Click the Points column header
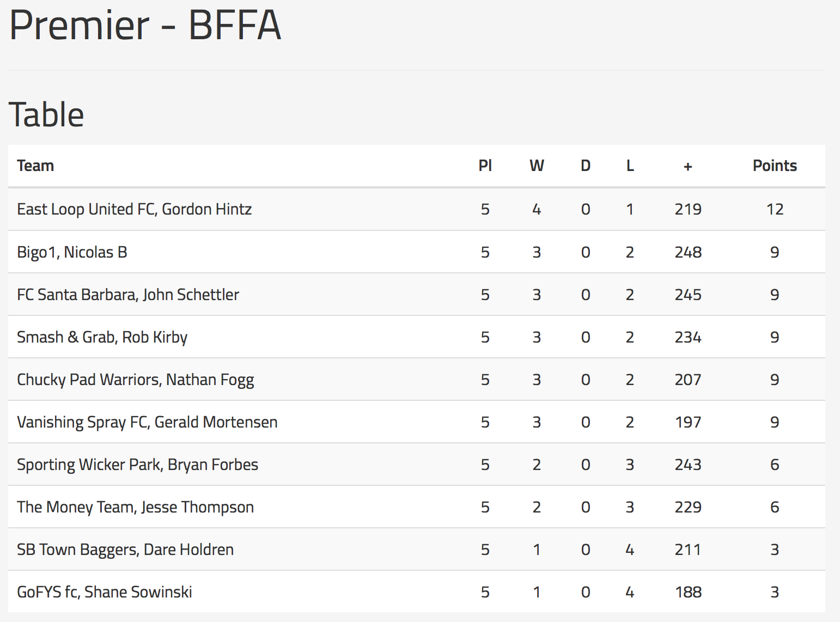Viewport: 840px width, 622px height. pyautogui.click(x=775, y=166)
